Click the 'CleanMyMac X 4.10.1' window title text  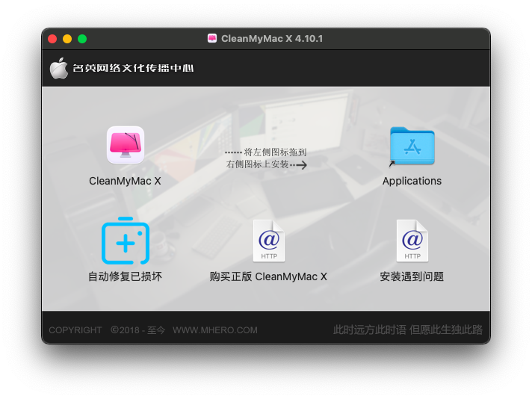point(272,39)
